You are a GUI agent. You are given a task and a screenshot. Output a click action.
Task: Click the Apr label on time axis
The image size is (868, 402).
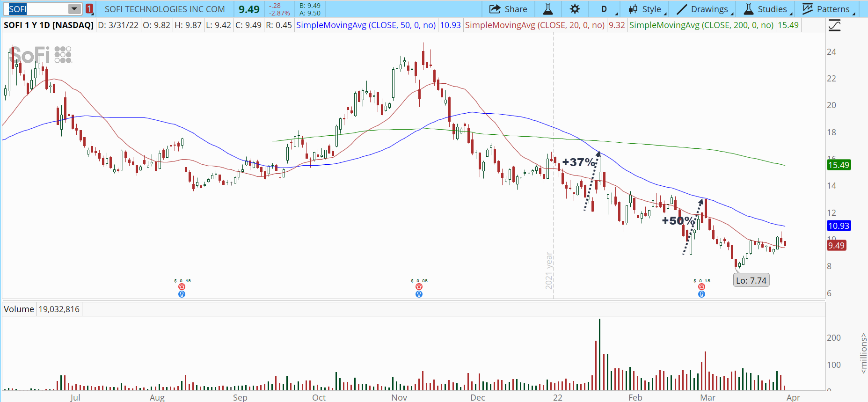[793, 397]
